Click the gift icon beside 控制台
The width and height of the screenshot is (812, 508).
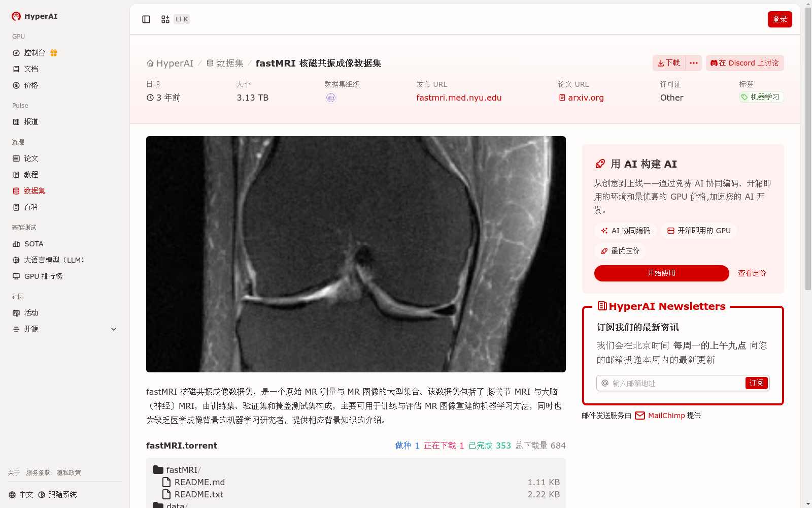pyautogui.click(x=54, y=53)
